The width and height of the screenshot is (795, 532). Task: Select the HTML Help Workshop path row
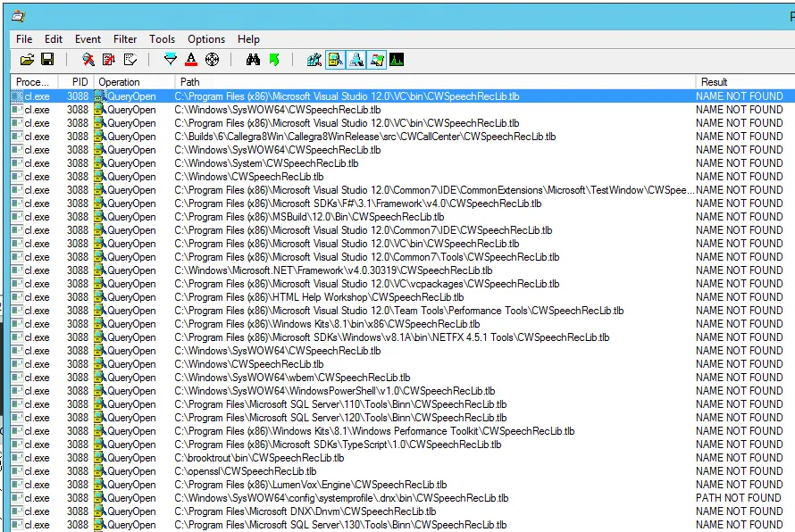pos(403,297)
